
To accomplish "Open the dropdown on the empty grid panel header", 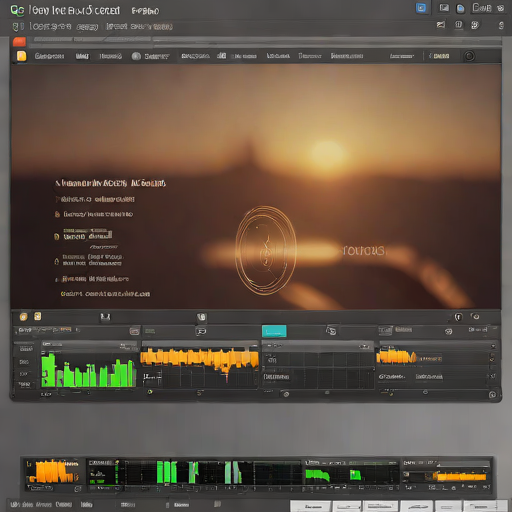I will (365, 347).
